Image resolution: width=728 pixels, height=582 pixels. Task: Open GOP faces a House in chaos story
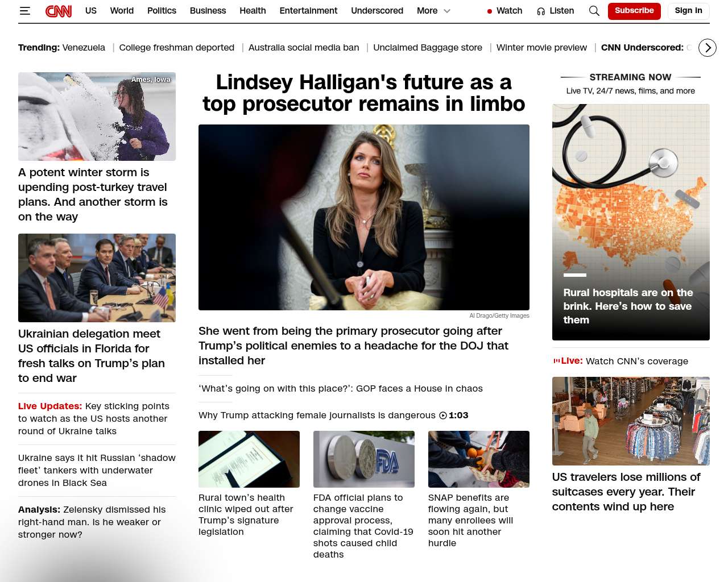coord(341,389)
